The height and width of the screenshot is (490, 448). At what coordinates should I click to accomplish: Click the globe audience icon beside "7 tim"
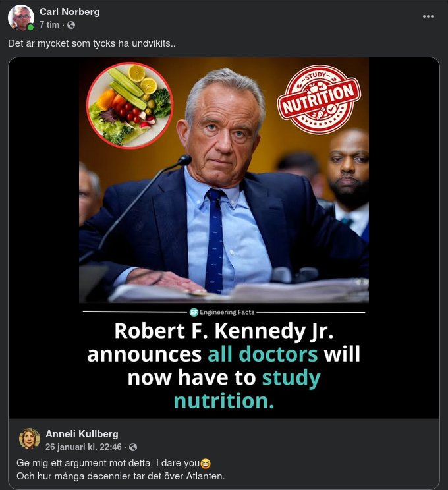(x=71, y=25)
